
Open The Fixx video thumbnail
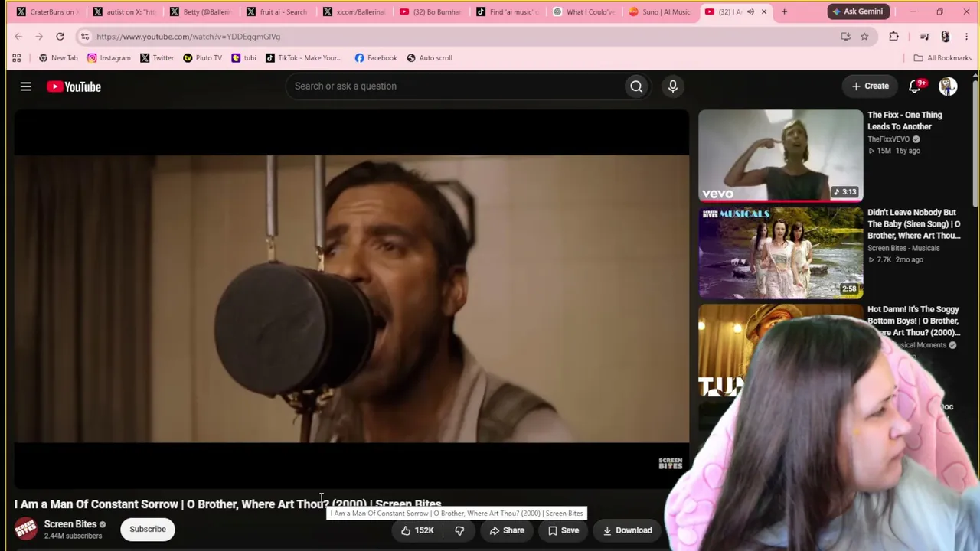click(x=780, y=155)
